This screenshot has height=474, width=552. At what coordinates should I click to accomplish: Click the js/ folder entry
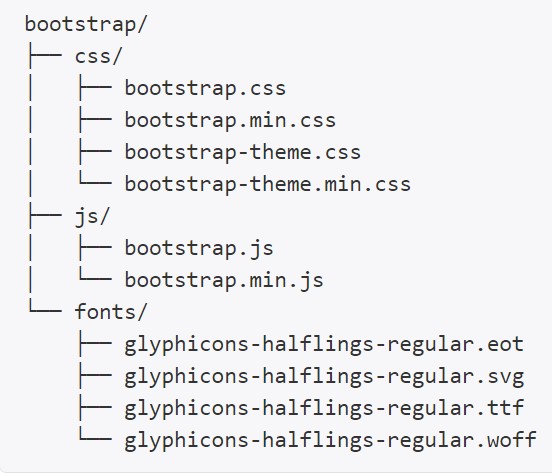point(92,216)
